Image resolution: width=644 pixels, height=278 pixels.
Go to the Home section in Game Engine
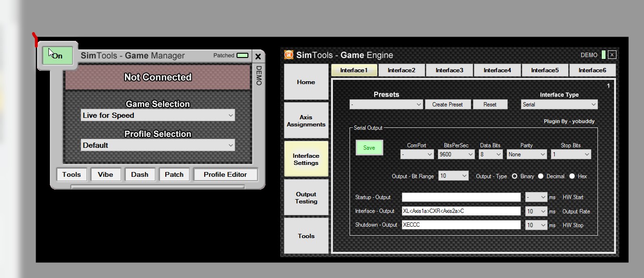click(x=306, y=82)
